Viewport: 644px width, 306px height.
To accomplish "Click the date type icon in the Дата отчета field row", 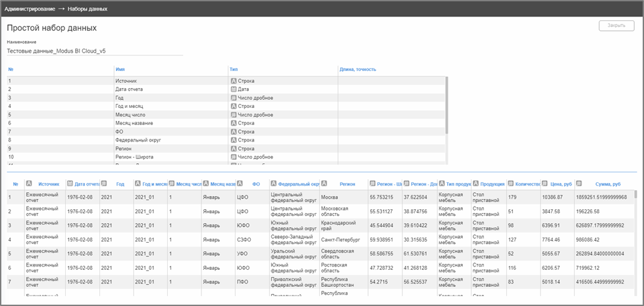I will coord(234,89).
